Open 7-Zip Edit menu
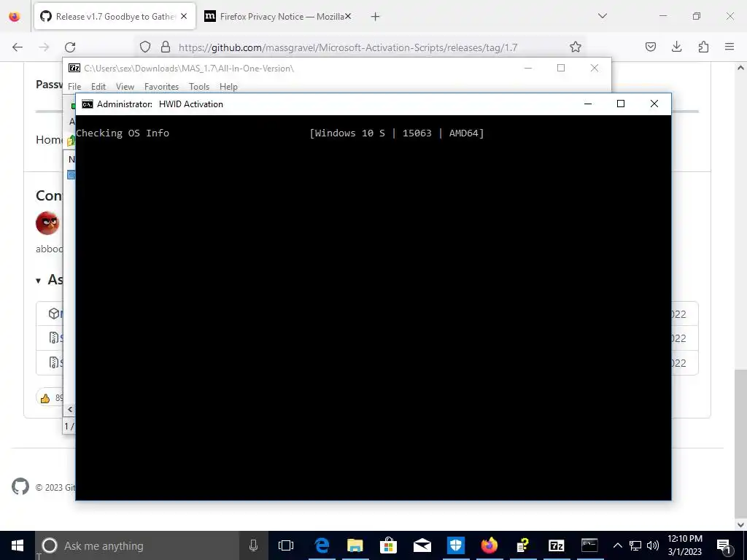The image size is (747, 560). (x=98, y=87)
